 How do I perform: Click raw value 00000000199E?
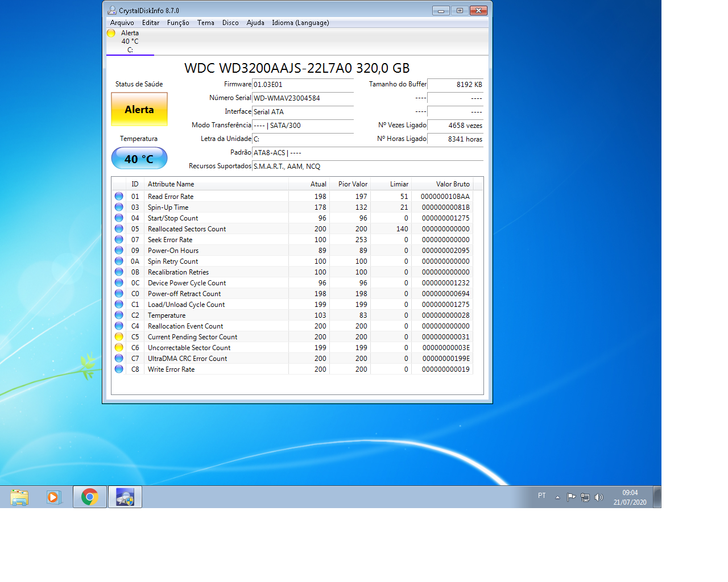446,358
